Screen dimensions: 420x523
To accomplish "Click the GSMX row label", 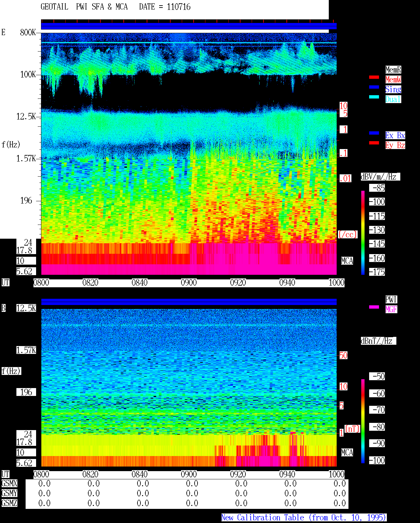I will pyautogui.click(x=9, y=483).
